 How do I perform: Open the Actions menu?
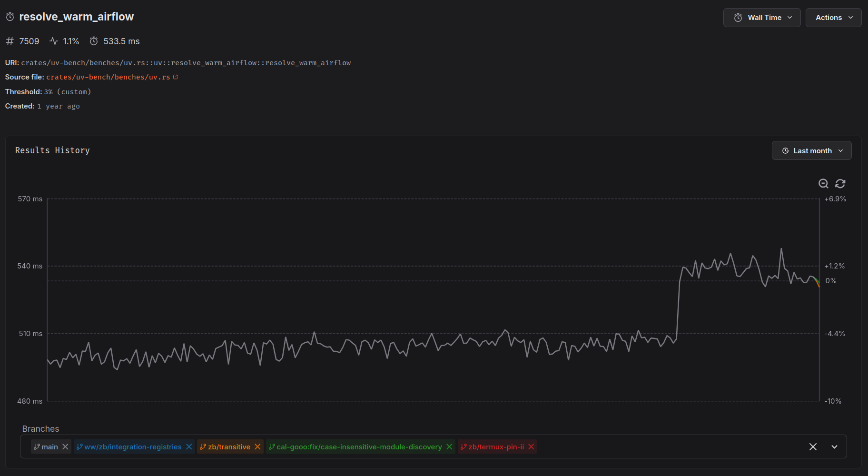point(833,17)
